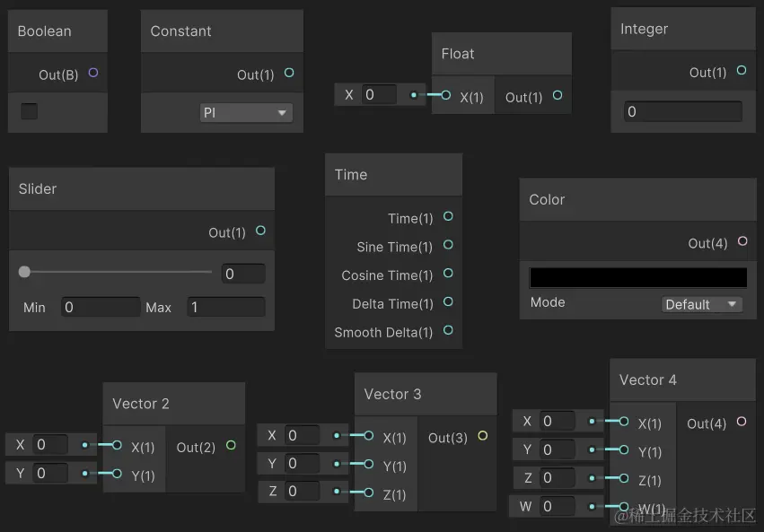Select the Slider node title

(38, 189)
